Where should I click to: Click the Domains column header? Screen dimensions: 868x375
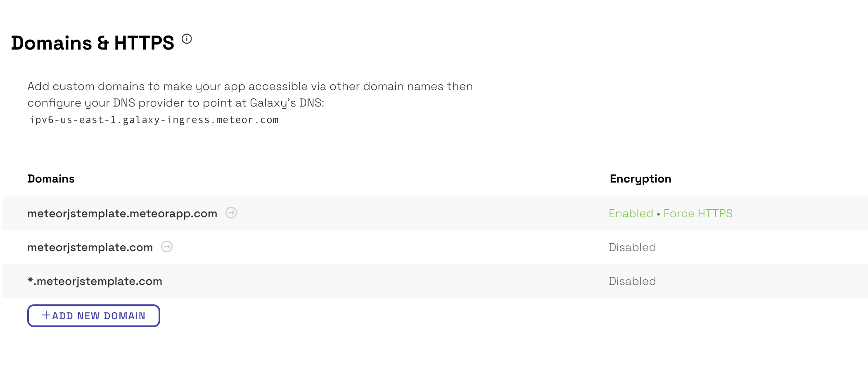[x=51, y=179]
